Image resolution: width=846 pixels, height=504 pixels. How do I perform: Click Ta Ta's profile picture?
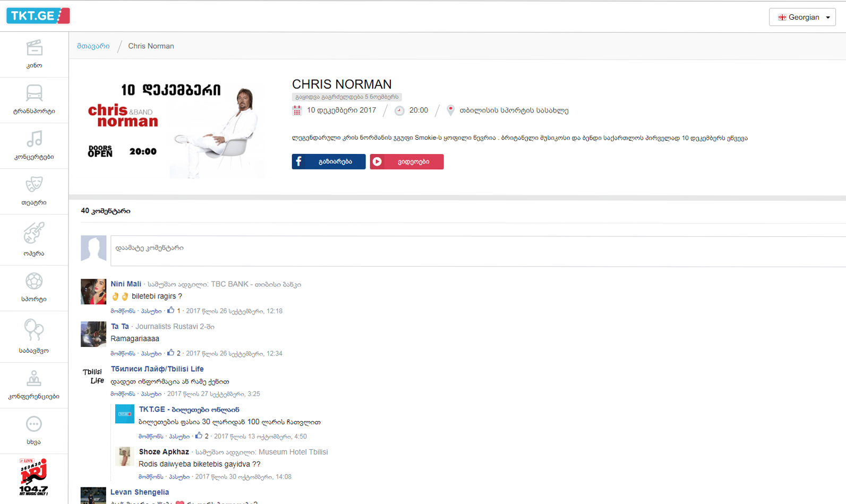[x=93, y=334]
